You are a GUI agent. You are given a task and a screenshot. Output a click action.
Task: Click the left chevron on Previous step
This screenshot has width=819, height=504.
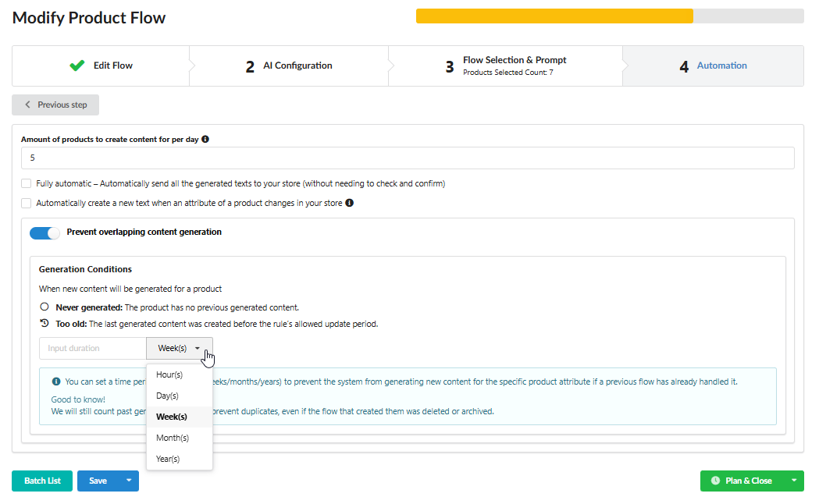[x=28, y=105]
